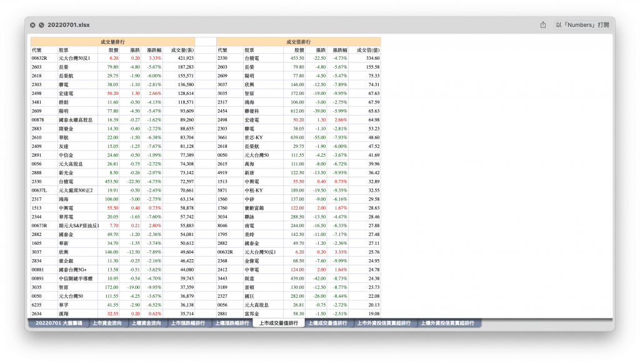Close the Quick Look preview window
Viewport: 640px width, 364px height.
[32, 25]
